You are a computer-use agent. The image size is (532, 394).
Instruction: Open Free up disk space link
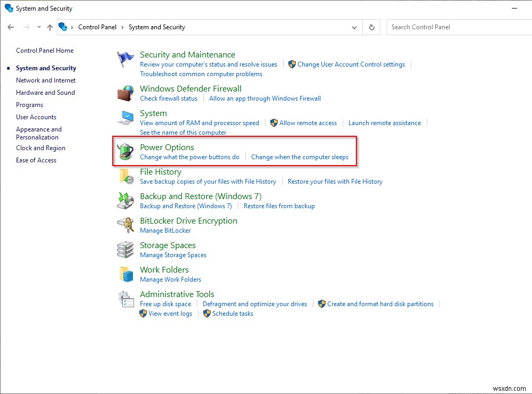pos(165,304)
